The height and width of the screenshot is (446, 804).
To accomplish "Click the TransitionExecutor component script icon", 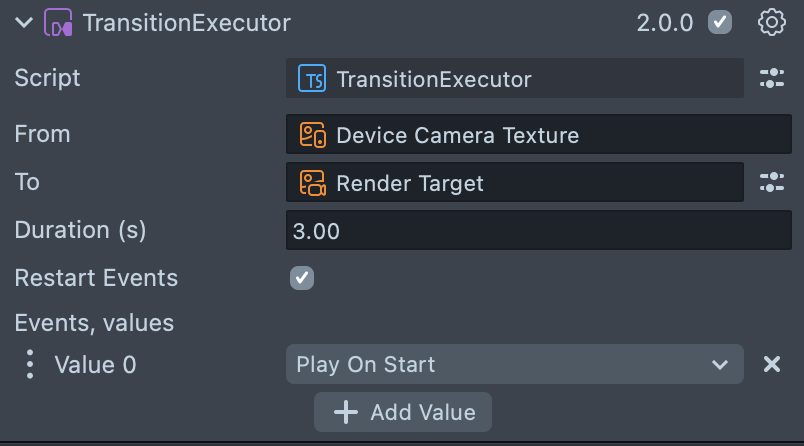I will point(58,23).
